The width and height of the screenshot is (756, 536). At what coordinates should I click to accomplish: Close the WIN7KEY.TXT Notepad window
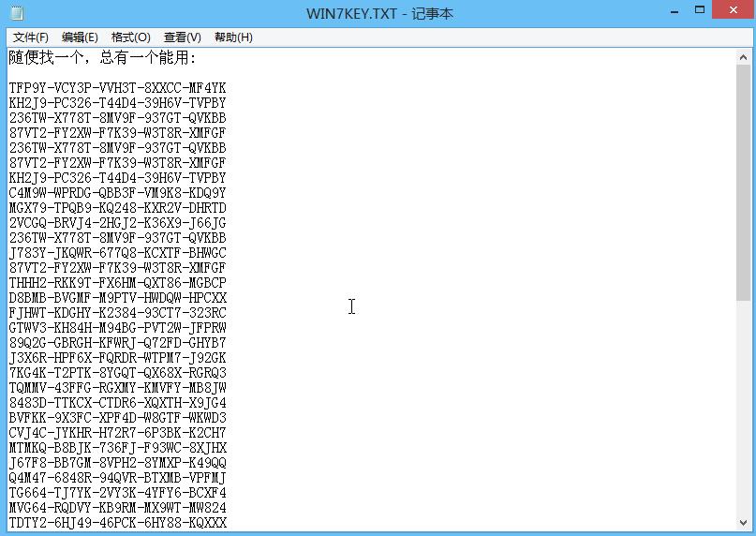[x=734, y=9]
